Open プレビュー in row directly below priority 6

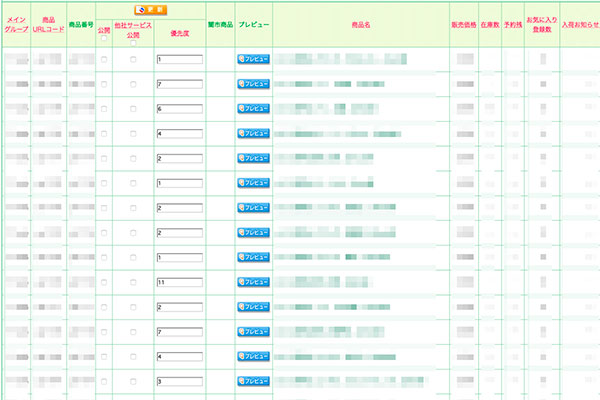pos(253,134)
